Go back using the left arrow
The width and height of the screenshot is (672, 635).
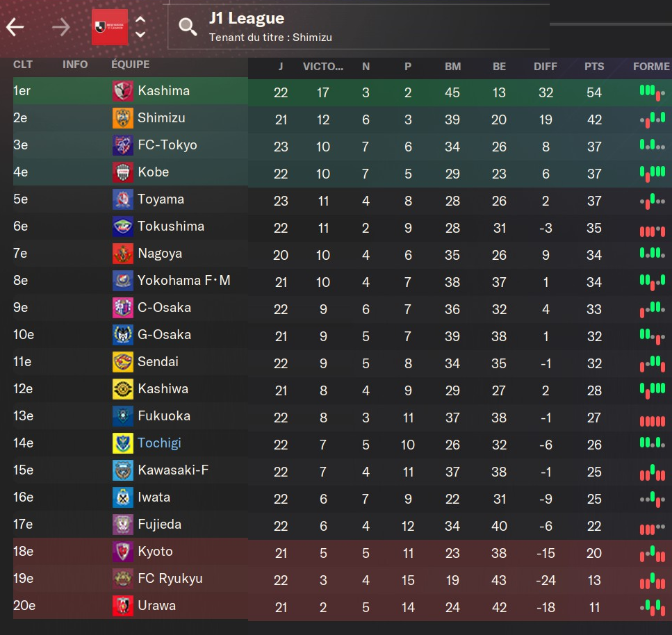[15, 27]
